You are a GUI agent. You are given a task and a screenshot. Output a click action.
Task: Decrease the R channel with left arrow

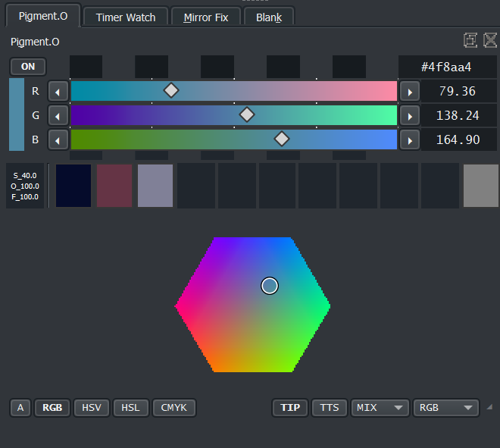pos(58,91)
